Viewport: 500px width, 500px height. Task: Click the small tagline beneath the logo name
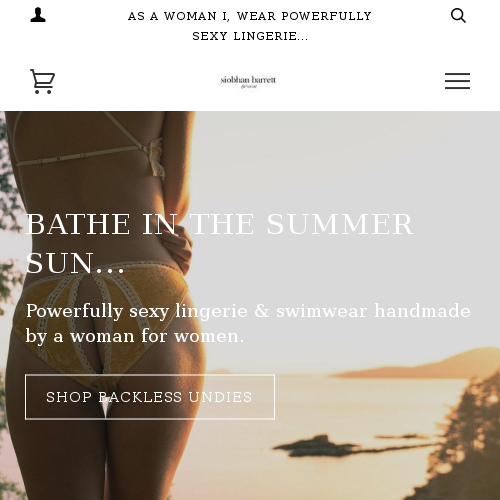249,86
